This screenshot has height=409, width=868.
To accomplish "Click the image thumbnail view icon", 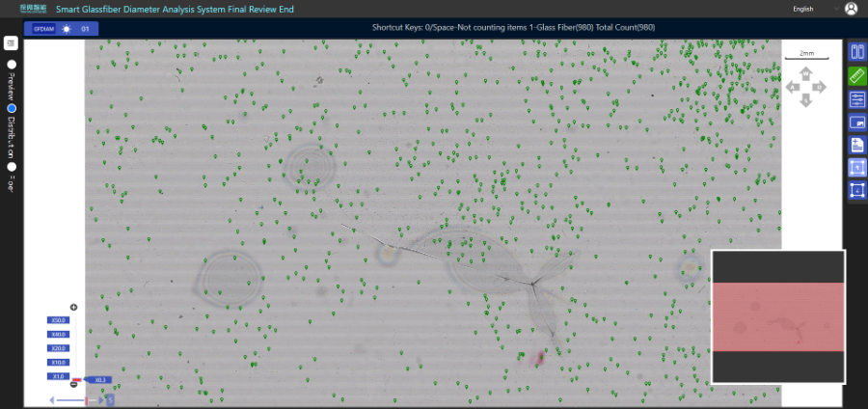I will (856, 122).
